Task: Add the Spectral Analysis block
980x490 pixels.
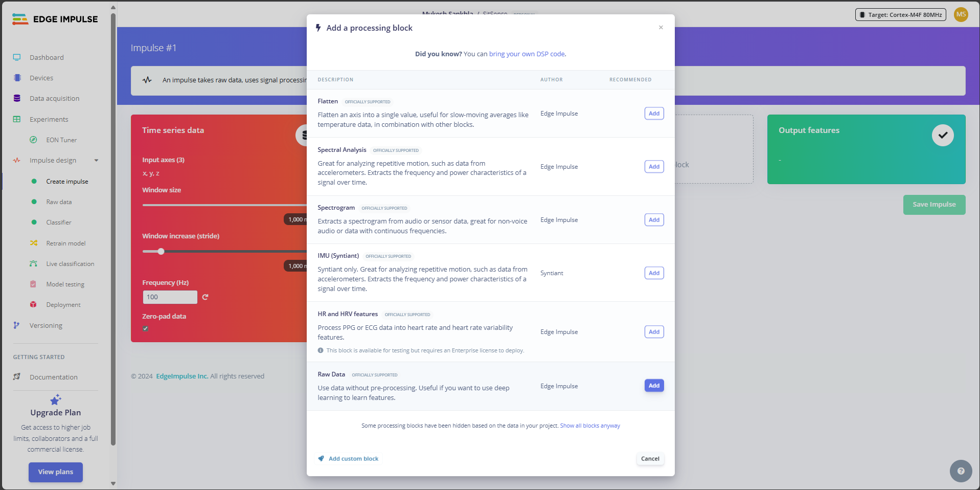Action: point(654,167)
